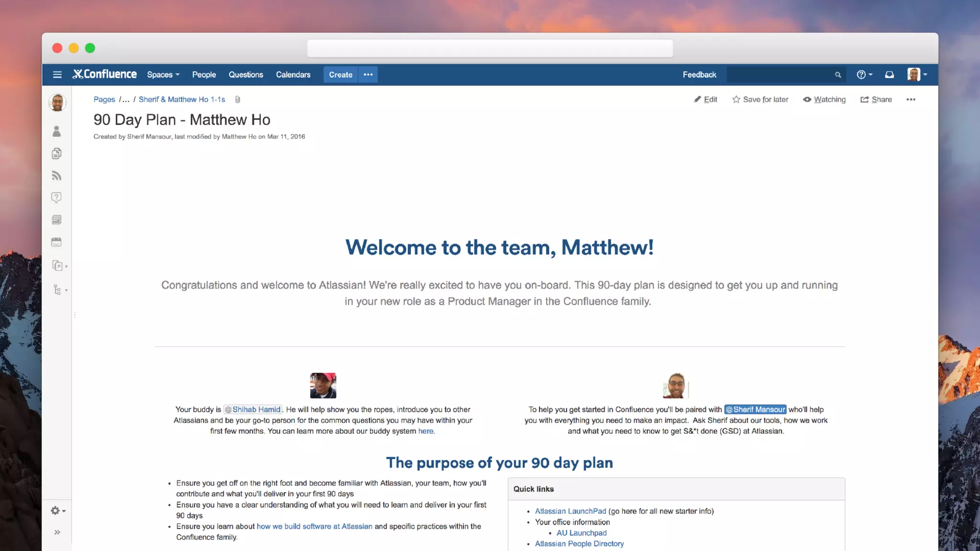Click the attachments paperclip icon in breadcrumb
The width and height of the screenshot is (980, 551).
click(x=237, y=99)
